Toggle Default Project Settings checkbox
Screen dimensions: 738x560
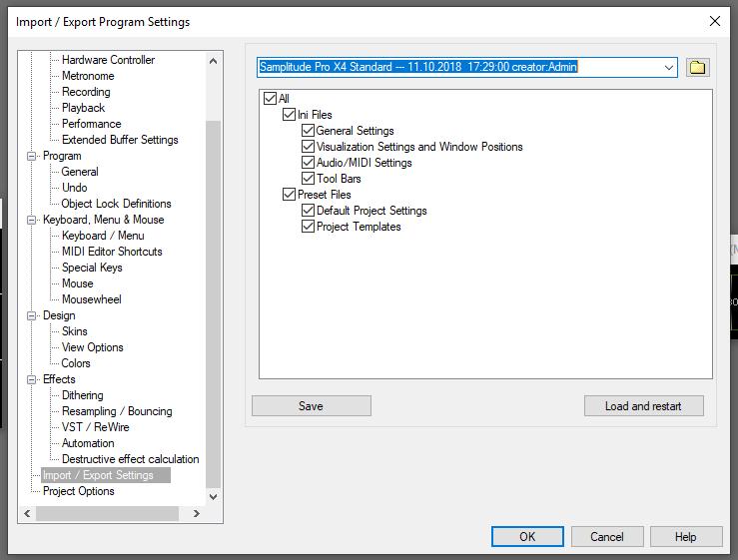pos(308,211)
